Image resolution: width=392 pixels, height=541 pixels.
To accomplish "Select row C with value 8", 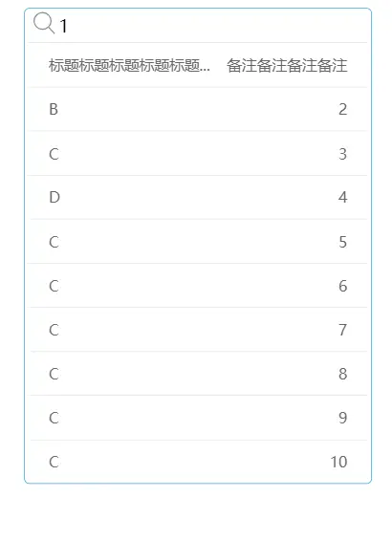I will 198,374.
